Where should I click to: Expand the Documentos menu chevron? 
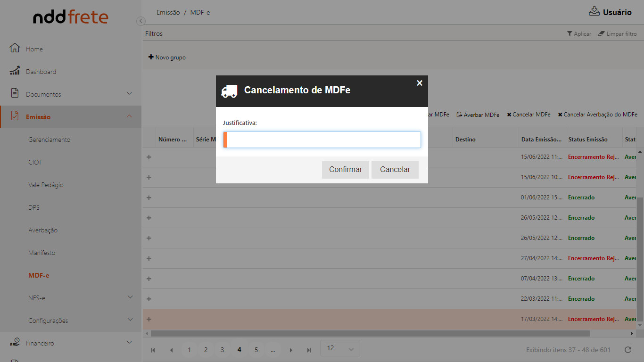pyautogui.click(x=130, y=93)
